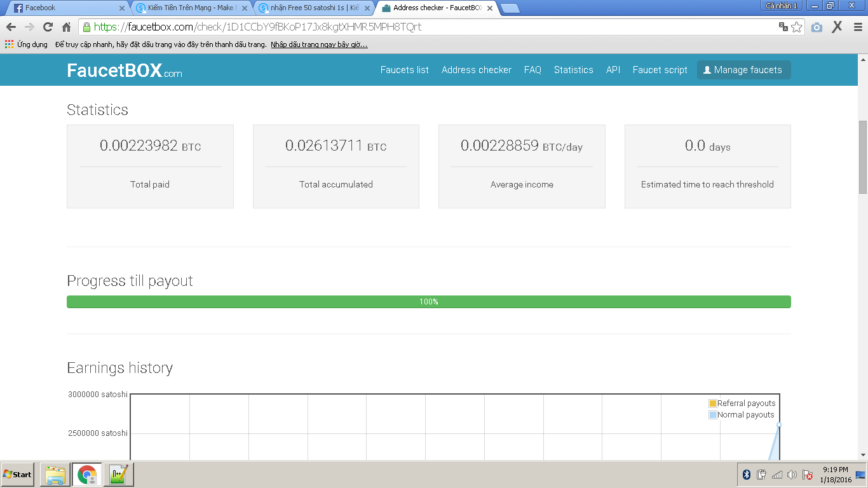Click the camera screenshot extension icon
The height and width of the screenshot is (488, 868).
click(x=817, y=27)
